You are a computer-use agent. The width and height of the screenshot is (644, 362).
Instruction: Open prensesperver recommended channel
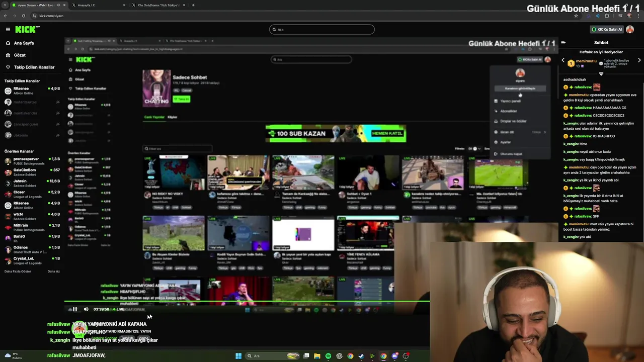tap(31, 161)
